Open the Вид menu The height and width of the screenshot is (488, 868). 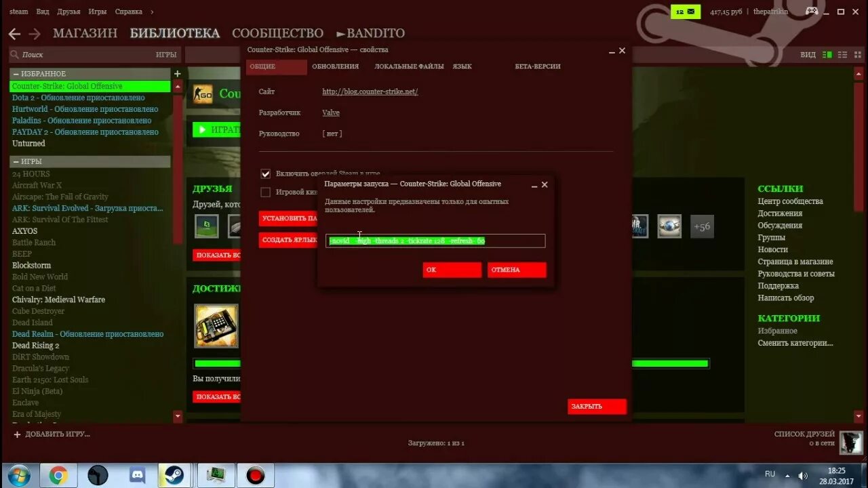click(x=43, y=12)
